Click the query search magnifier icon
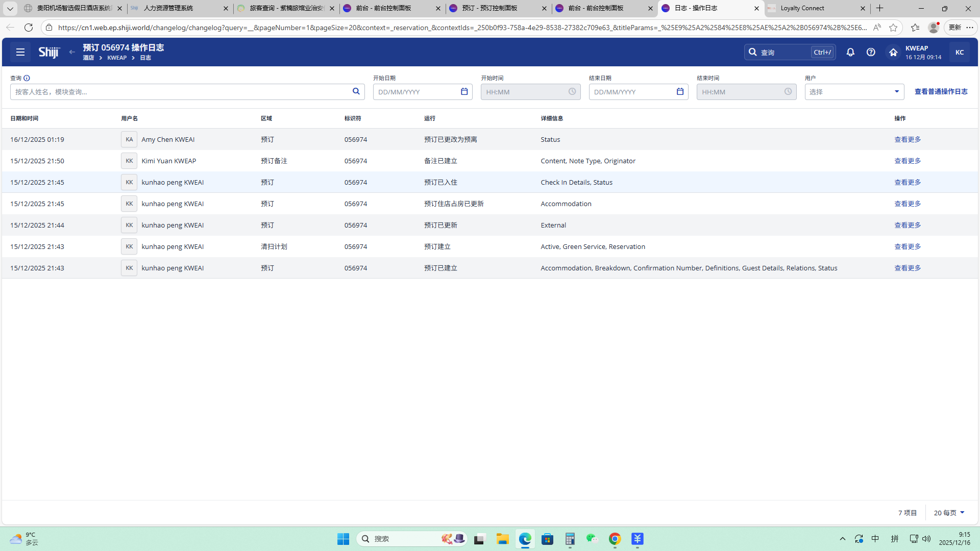The image size is (980, 551). tap(356, 91)
